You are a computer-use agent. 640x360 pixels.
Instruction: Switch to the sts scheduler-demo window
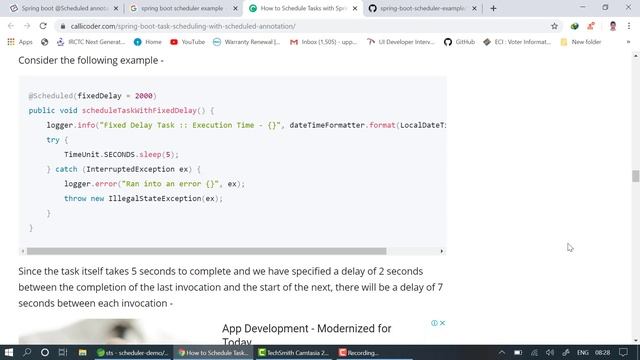[x=133, y=352]
